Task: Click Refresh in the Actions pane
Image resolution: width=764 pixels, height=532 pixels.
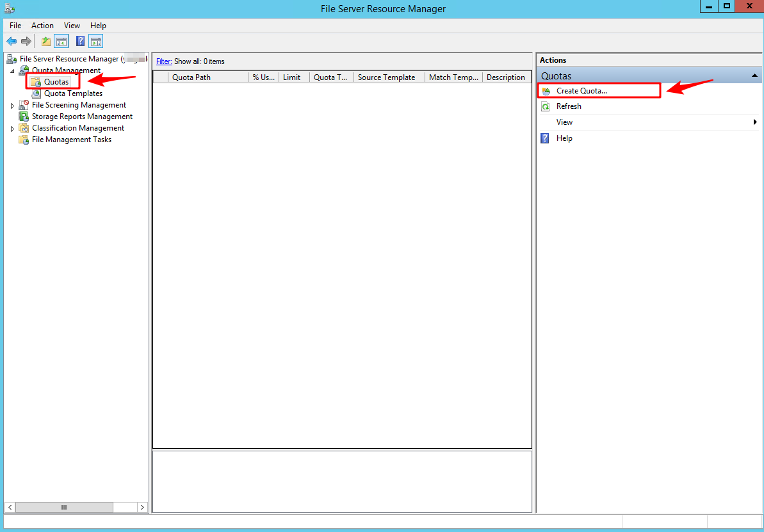Action: [569, 106]
